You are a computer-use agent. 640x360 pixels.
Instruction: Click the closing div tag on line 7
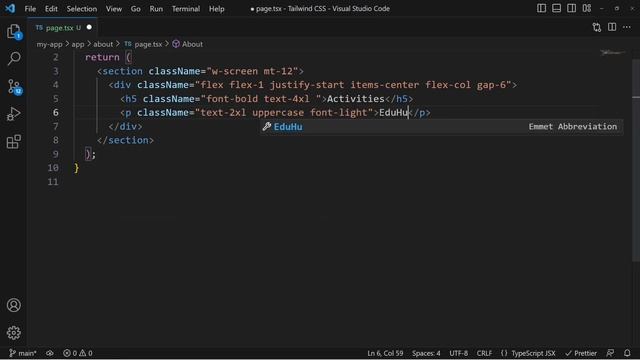[x=125, y=126]
